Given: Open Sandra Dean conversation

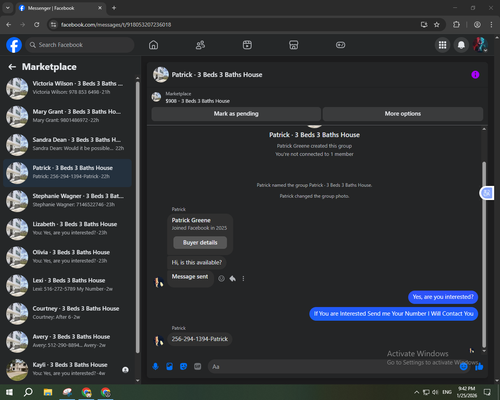Looking at the screenshot, I should [x=68, y=145].
